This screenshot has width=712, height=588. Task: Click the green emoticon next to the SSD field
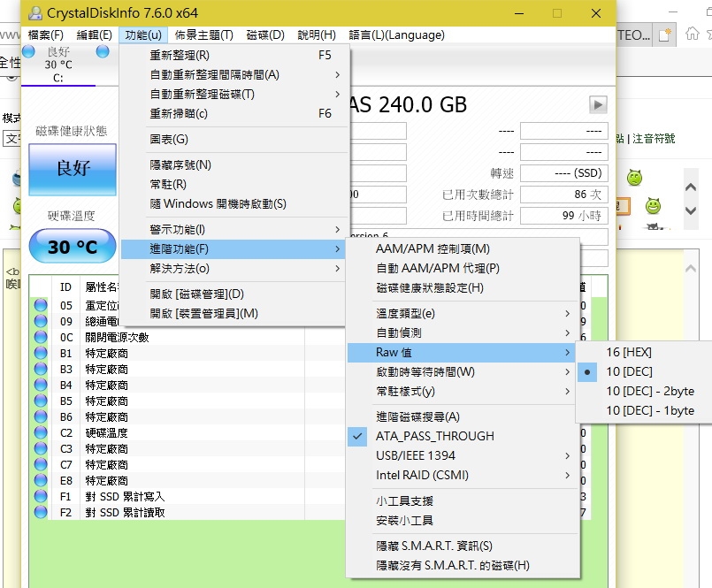(634, 178)
